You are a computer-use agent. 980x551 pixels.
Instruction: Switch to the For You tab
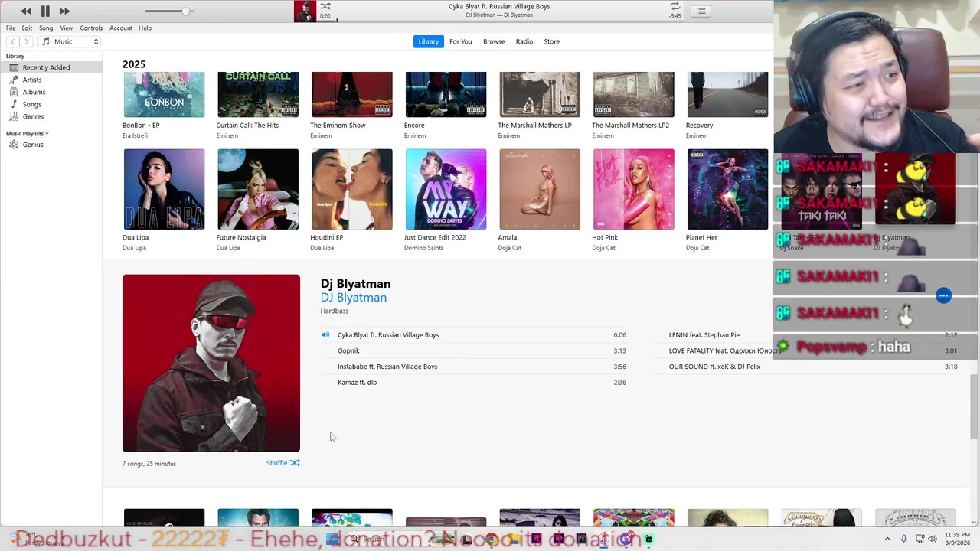click(x=460, y=41)
